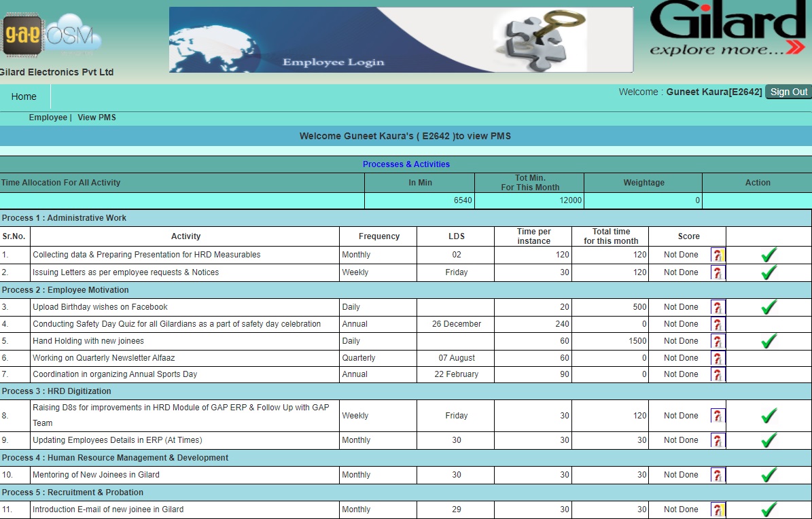Click the Sign Out button
This screenshot has width=812, height=519.
pyautogui.click(x=788, y=92)
